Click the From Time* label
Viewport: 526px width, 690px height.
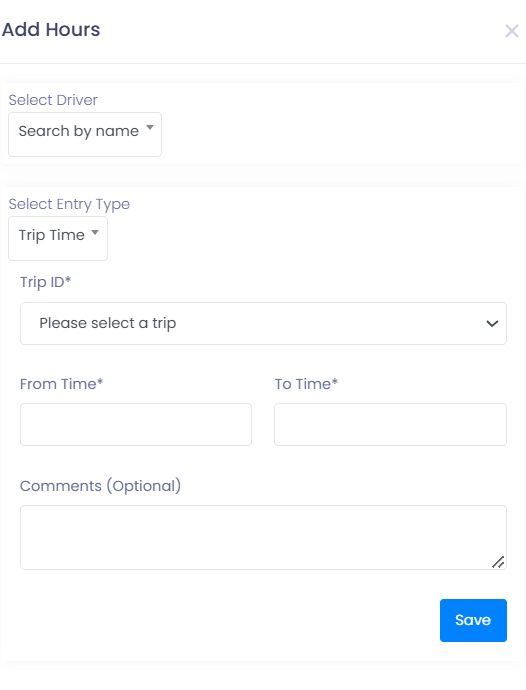click(61, 384)
